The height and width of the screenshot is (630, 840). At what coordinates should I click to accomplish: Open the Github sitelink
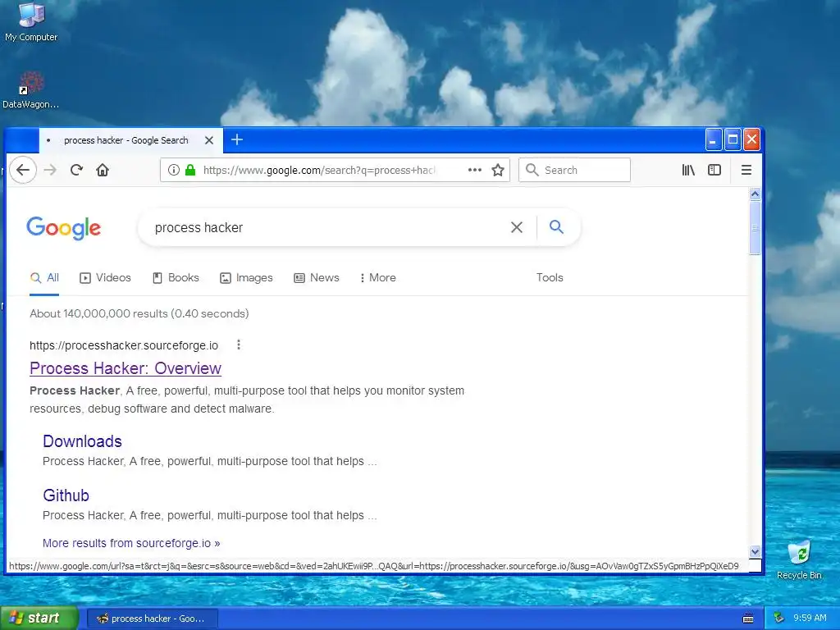point(66,495)
